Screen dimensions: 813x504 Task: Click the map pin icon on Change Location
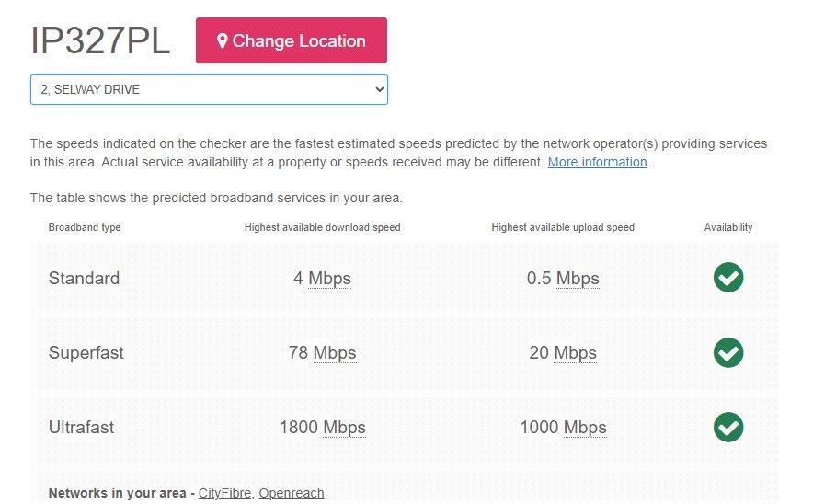point(222,41)
